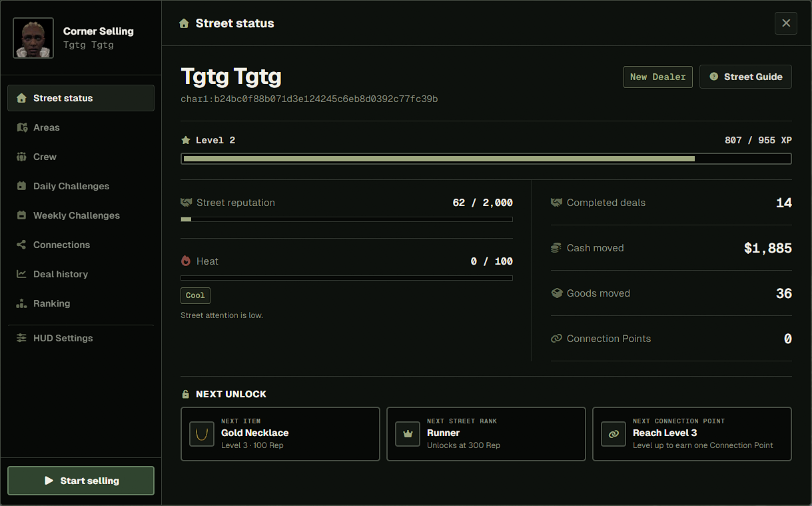Open the Areas section
This screenshot has width=812, height=506.
[81, 127]
